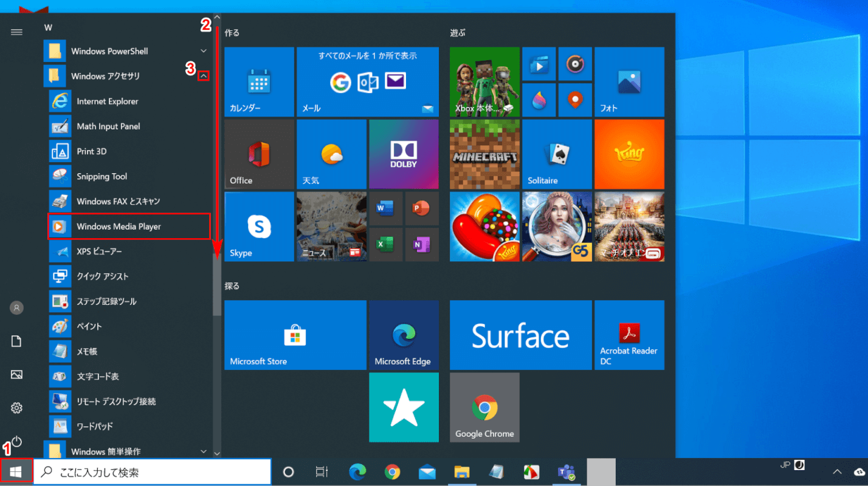
Task: Open the small OneNote tile
Action: [422, 244]
